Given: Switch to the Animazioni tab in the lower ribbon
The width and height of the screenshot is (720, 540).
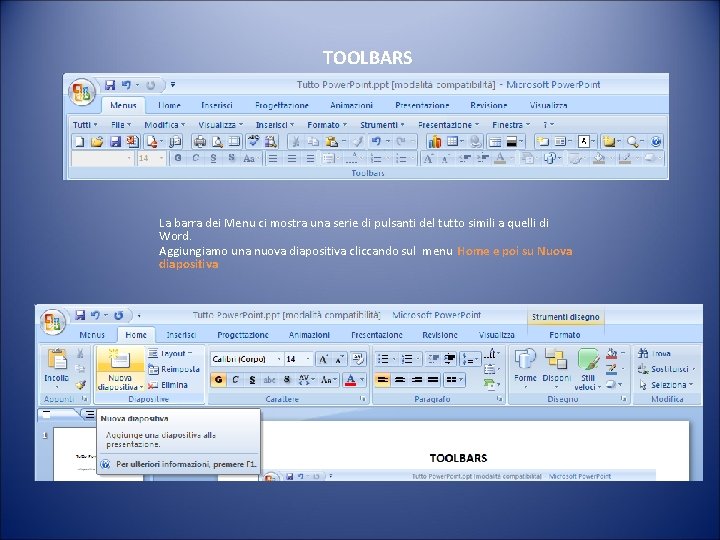Looking at the screenshot, I should (309, 335).
